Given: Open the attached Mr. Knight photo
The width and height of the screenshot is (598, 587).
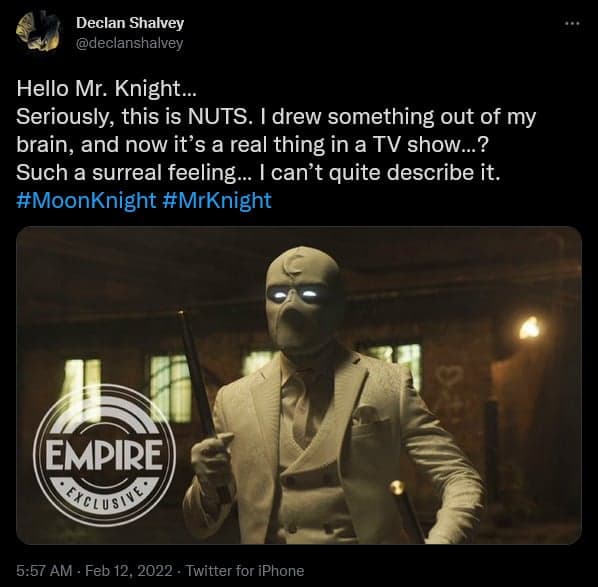Looking at the screenshot, I should click(x=299, y=385).
